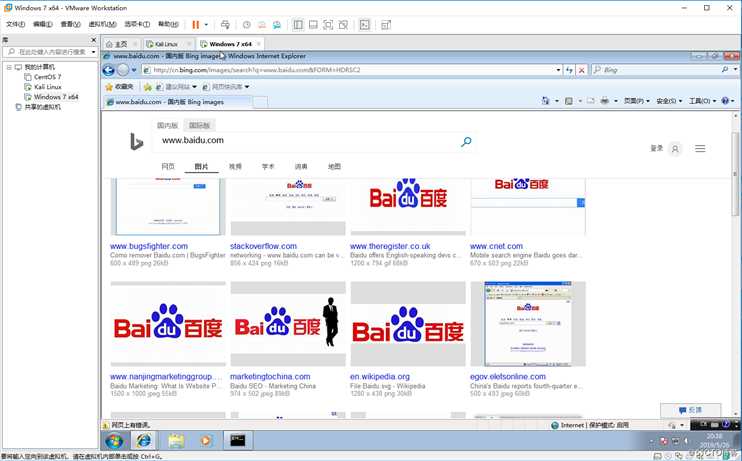Screen dimensions: 742x461
Task: Switch to the 视频 search tab
Action: click(x=235, y=167)
